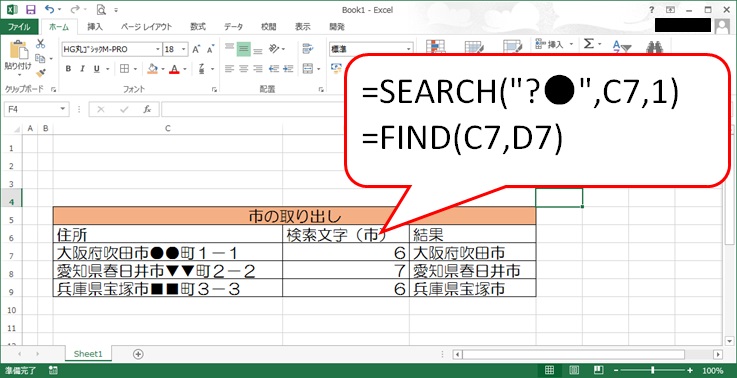This screenshot has width=737, height=378.
Task: Click the user account avatar
Action: click(x=722, y=26)
